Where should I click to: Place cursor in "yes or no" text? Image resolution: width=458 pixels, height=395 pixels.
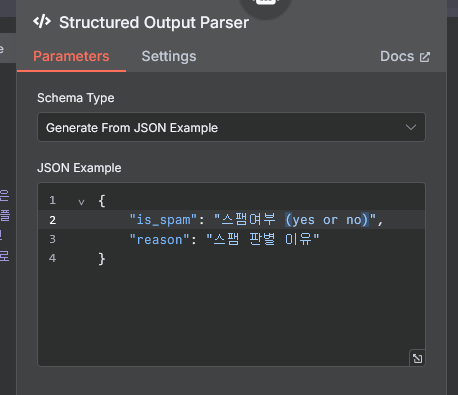click(327, 220)
